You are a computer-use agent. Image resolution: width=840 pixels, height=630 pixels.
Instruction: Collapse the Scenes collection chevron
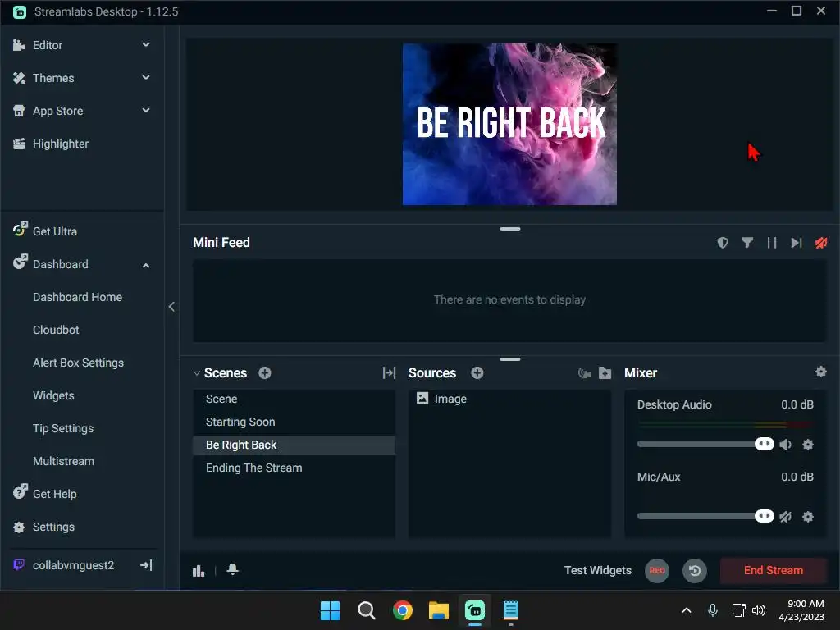[197, 373]
